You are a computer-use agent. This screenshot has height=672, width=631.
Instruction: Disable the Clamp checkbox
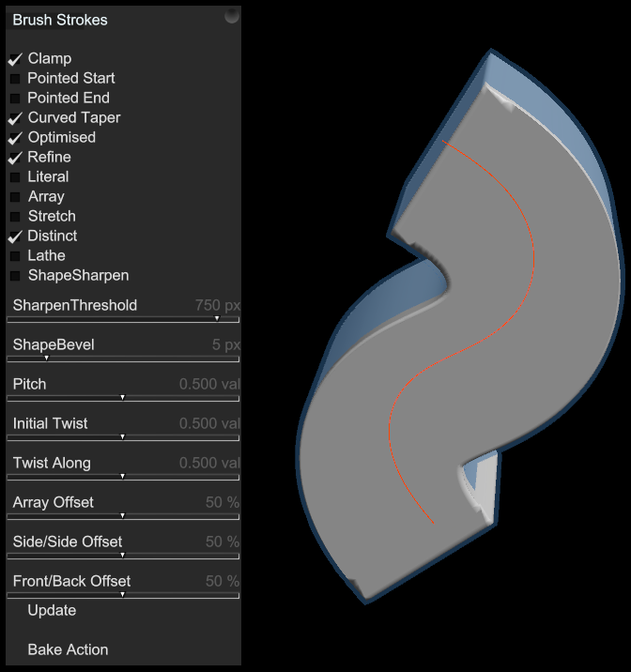coord(15,59)
